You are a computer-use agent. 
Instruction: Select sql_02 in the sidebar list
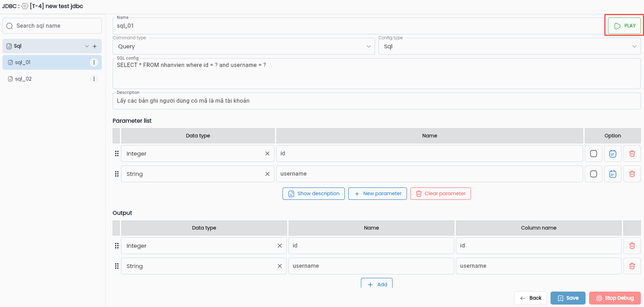click(52, 79)
